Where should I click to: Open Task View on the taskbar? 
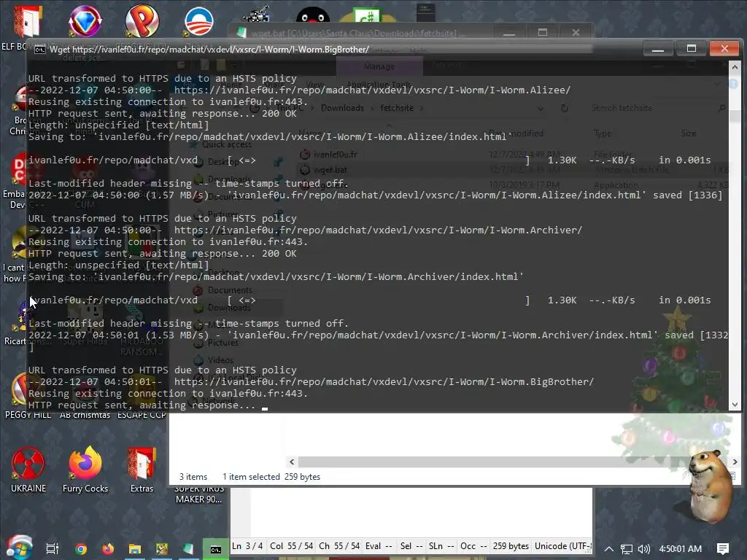(x=53, y=548)
